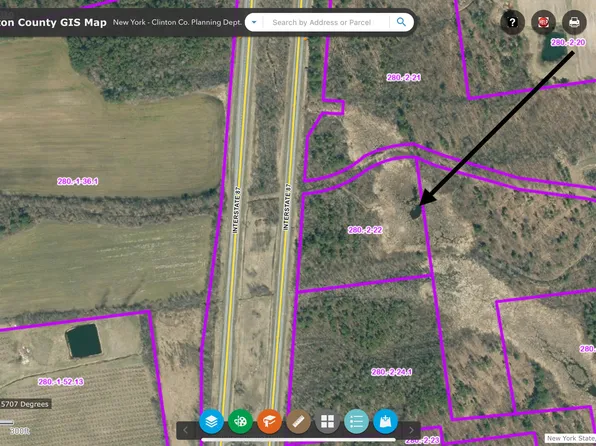The height and width of the screenshot is (446, 596).
Task: Select parcel labeled 280.-2-22
Action: 365,230
